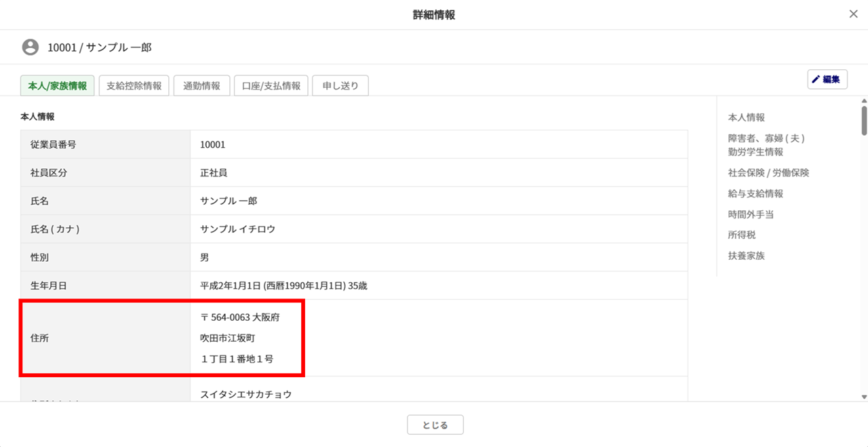Screen dimensions: 868x447
Task: Switch to the 申し送り tab
Action: (340, 86)
